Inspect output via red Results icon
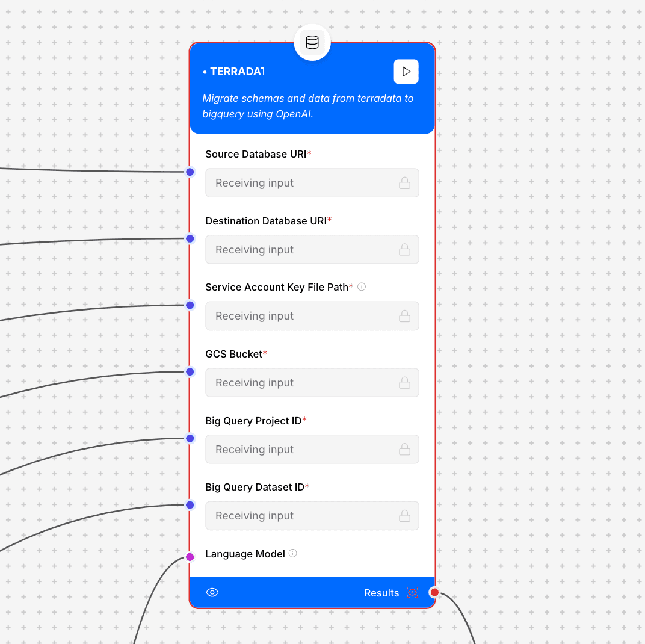This screenshot has width=645, height=644. pos(412,593)
